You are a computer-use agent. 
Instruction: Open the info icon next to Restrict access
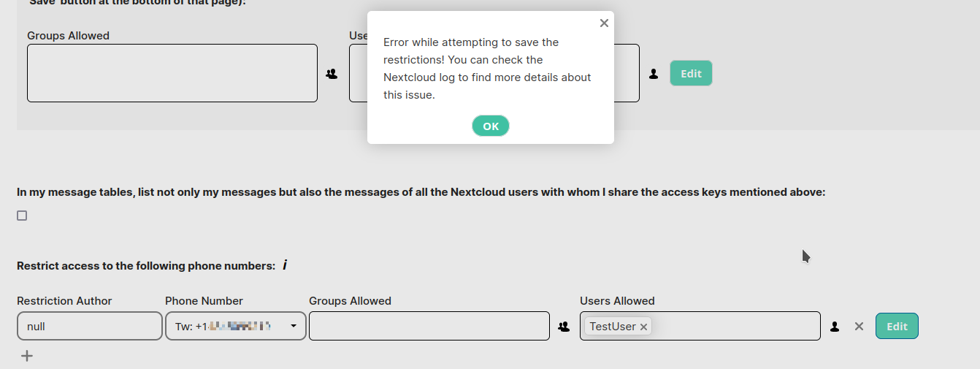(285, 265)
